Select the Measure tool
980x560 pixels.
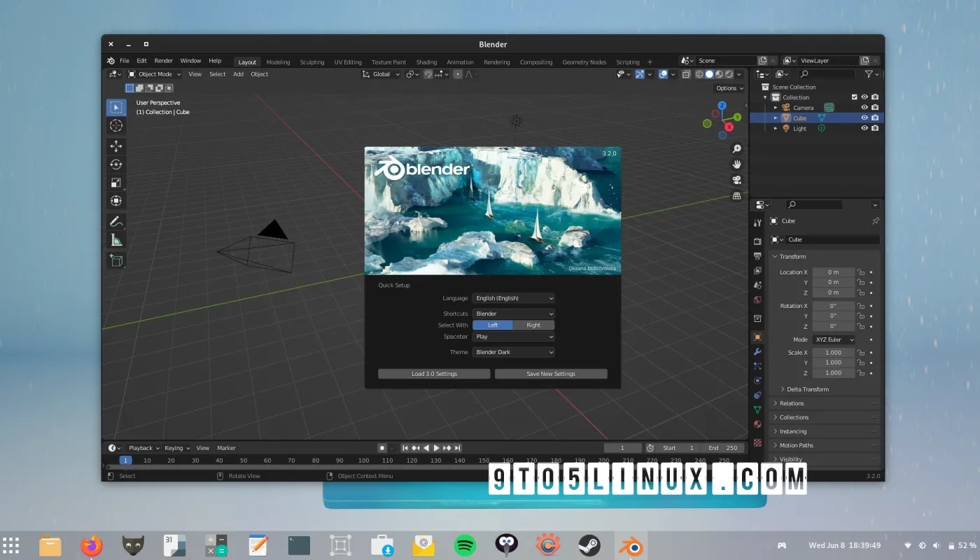pyautogui.click(x=116, y=240)
